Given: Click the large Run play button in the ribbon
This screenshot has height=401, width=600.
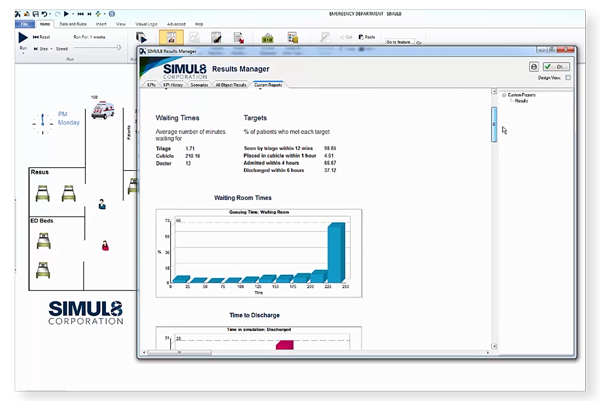Looking at the screenshot, I should pos(23,37).
